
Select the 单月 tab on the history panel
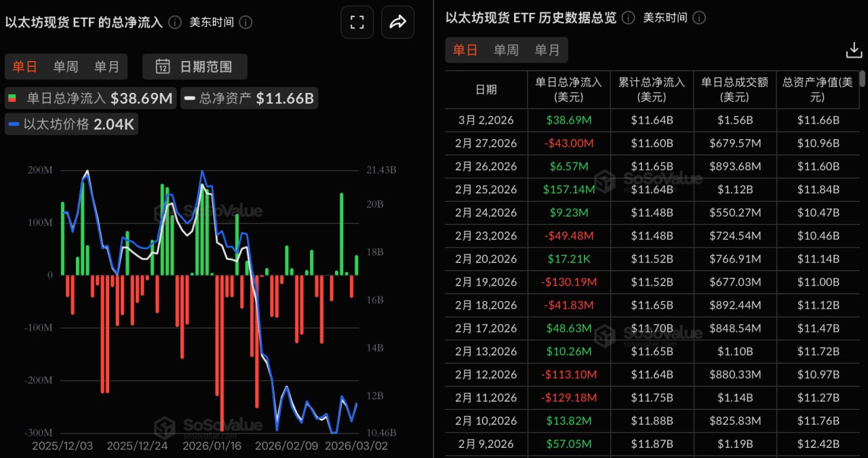click(547, 50)
